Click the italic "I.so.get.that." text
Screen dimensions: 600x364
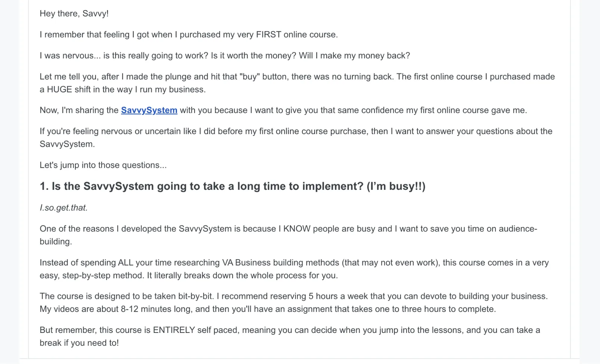pyautogui.click(x=63, y=208)
